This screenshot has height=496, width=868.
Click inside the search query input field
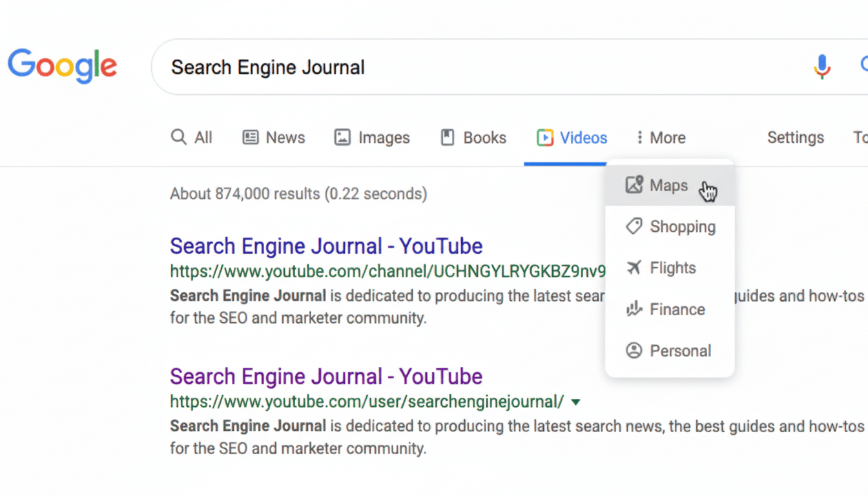(323, 67)
